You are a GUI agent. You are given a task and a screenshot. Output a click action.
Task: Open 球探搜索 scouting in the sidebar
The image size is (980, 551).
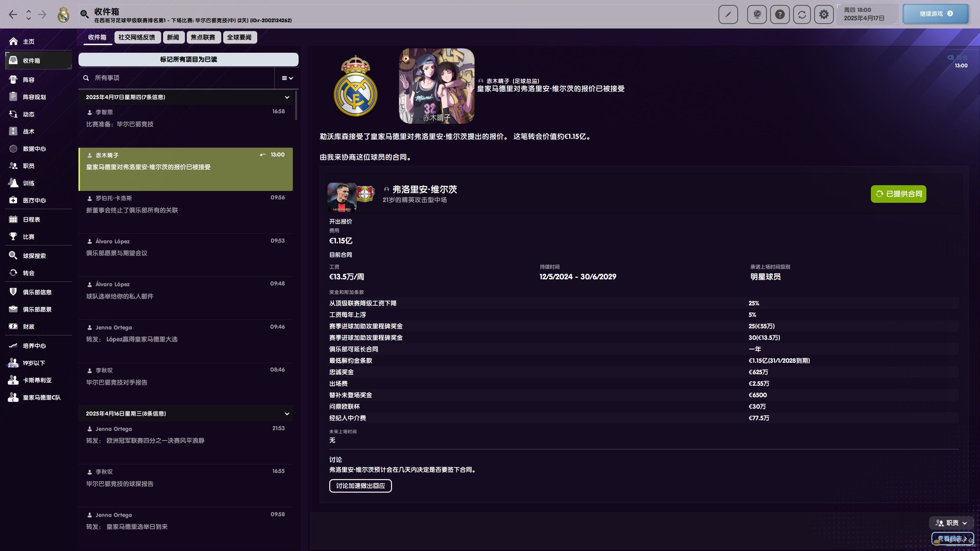tap(38, 256)
